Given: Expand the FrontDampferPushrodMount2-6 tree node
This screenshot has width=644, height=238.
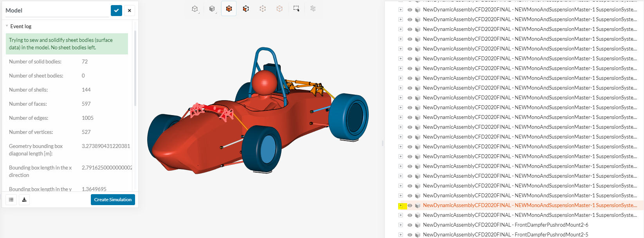Looking at the screenshot, I should point(400,225).
